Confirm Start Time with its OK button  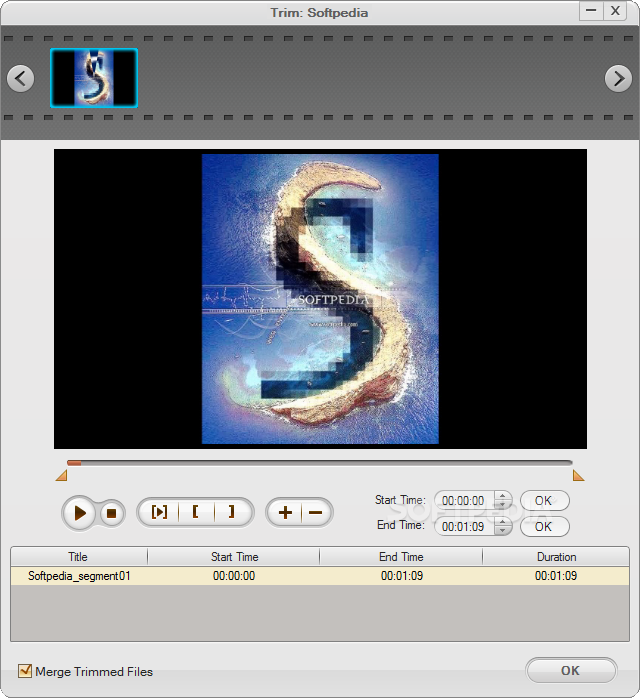(544, 501)
